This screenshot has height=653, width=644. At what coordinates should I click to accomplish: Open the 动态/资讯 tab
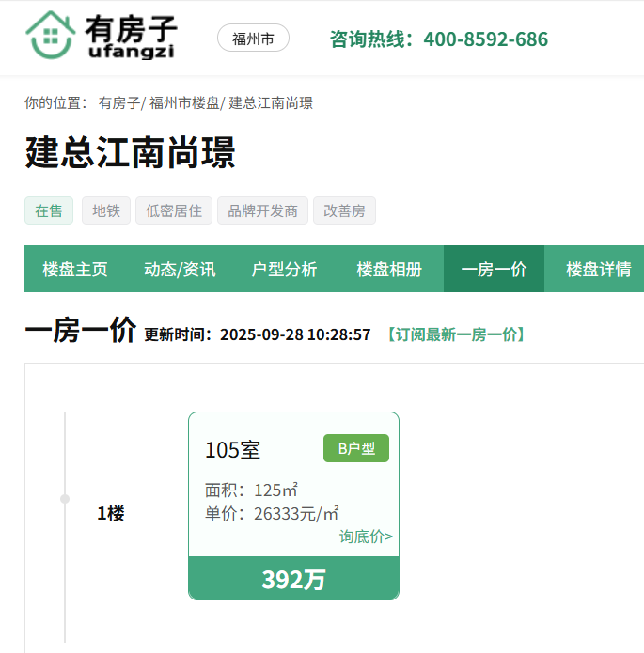click(180, 270)
